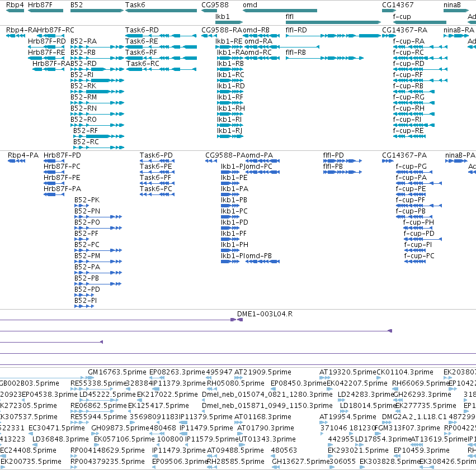
Task: Open the Task6-PD protein label
Action: point(156,155)
